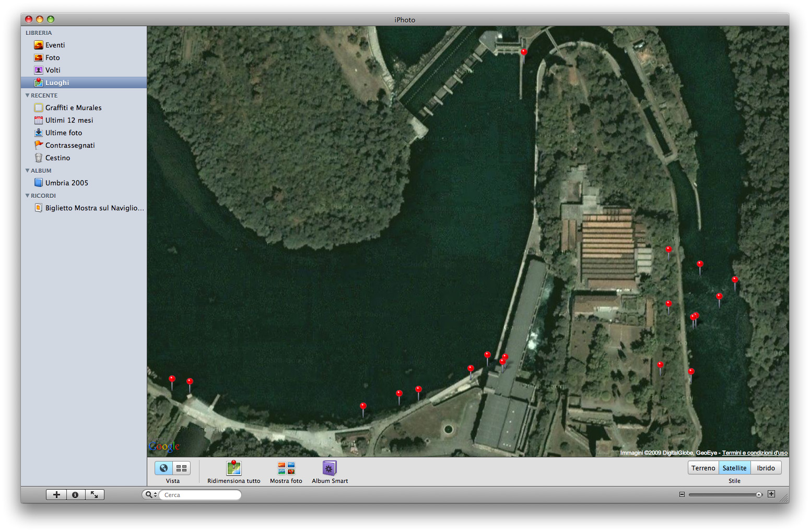The image size is (810, 532).
Task: Click the Ultimi 12 mesi calendar icon
Action: tap(39, 120)
